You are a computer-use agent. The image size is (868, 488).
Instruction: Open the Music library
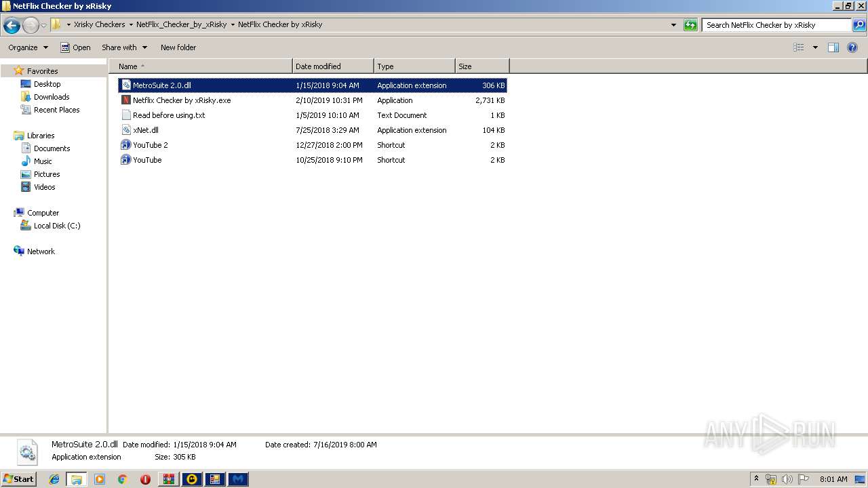[43, 161]
